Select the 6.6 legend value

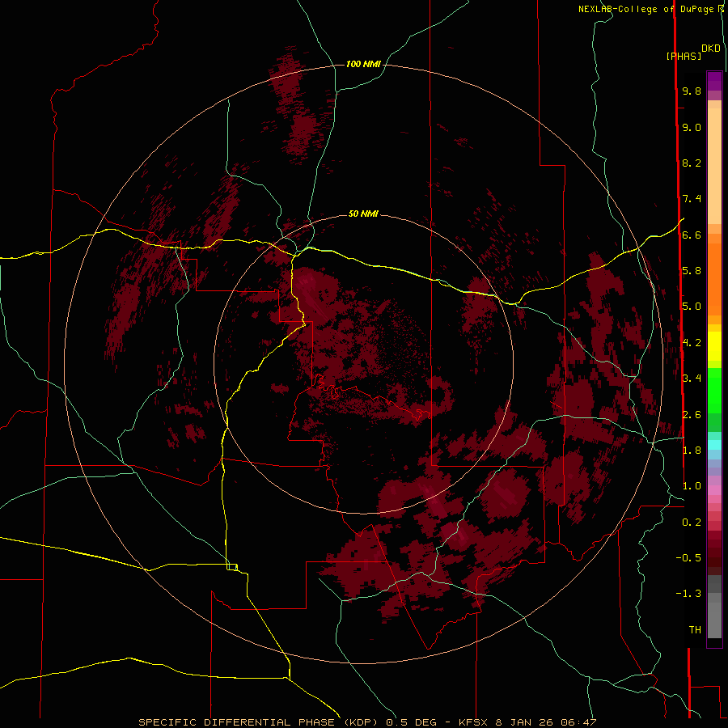coord(692,235)
